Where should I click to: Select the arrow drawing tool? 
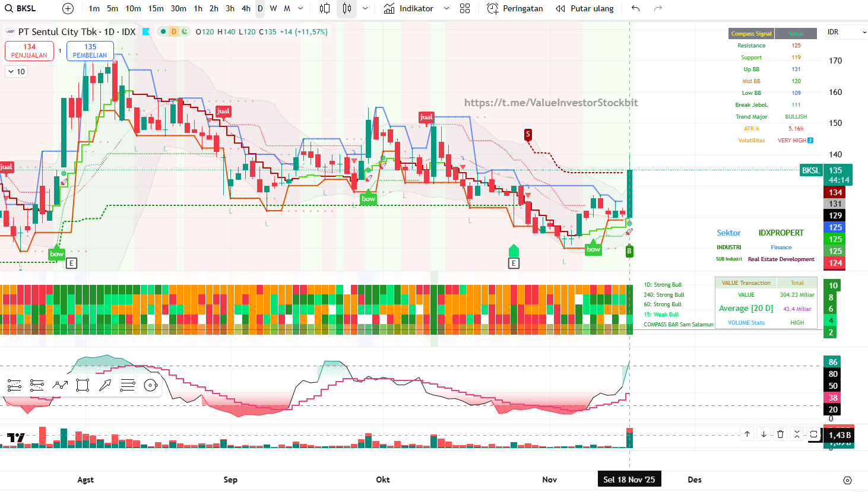click(x=105, y=386)
